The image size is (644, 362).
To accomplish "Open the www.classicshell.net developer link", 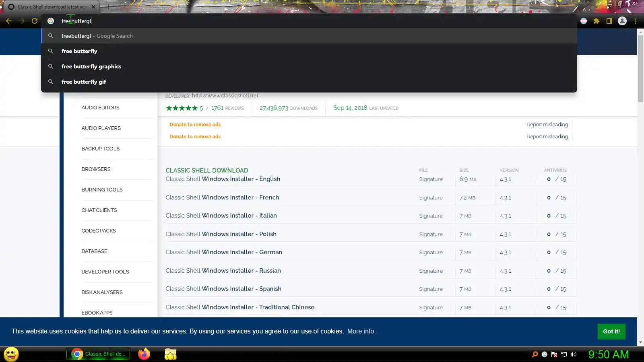I will (x=225, y=96).
